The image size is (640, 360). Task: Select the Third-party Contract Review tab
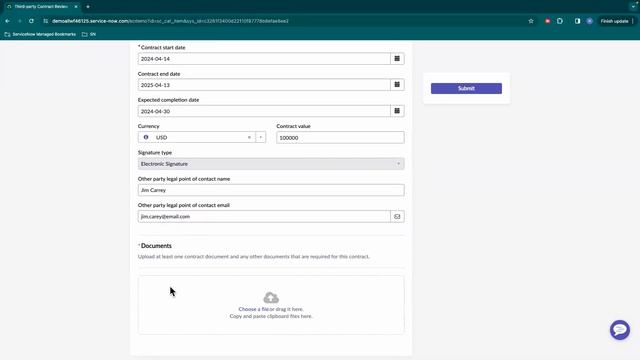tap(41, 7)
